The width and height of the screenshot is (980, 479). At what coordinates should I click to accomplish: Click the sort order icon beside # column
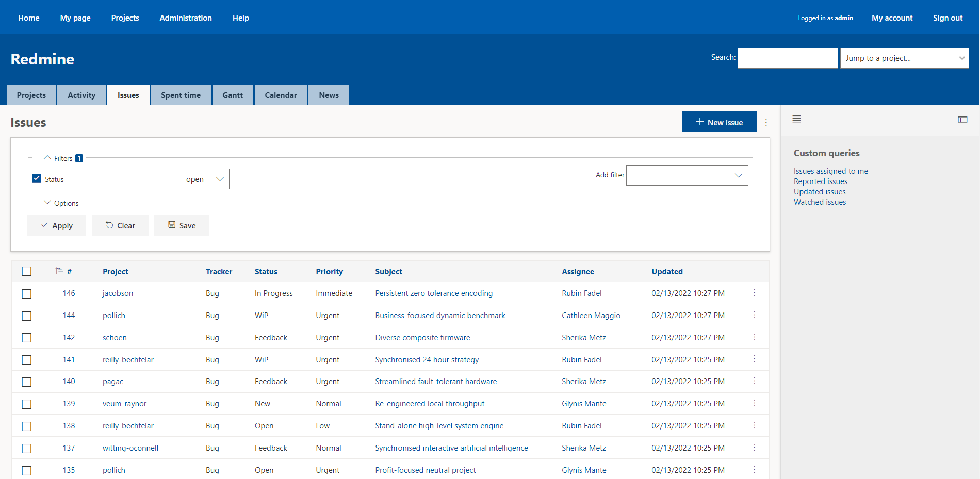[59, 271]
